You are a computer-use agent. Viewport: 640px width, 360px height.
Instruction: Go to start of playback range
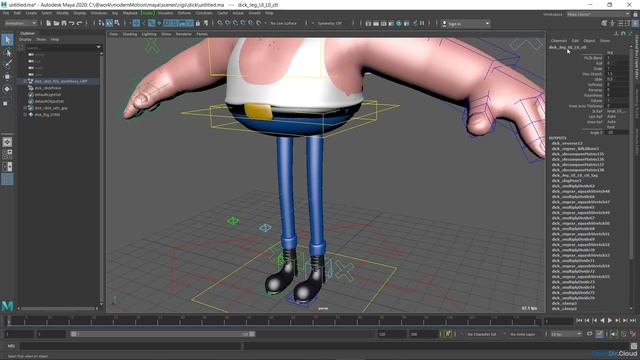click(579, 321)
